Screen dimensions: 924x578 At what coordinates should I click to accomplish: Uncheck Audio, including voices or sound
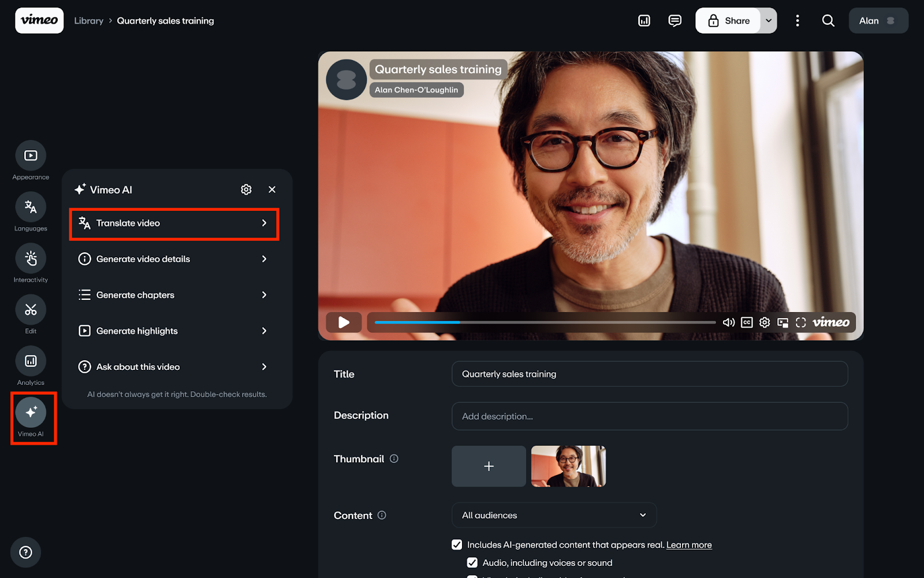(x=472, y=562)
